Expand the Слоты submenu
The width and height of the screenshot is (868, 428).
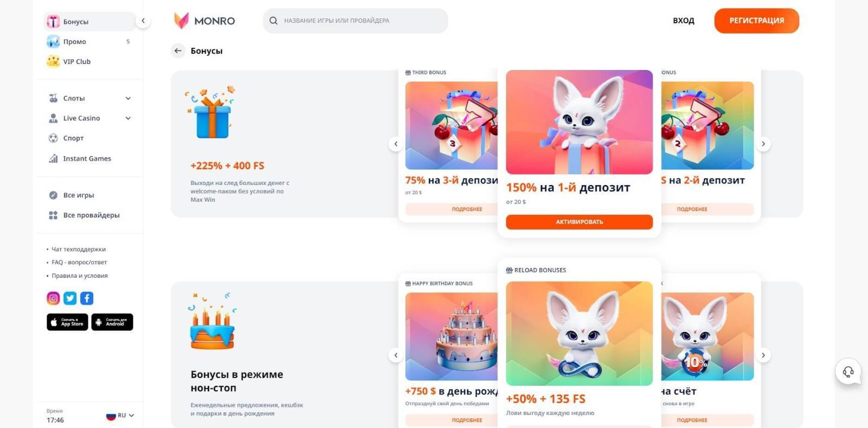pyautogui.click(x=128, y=98)
